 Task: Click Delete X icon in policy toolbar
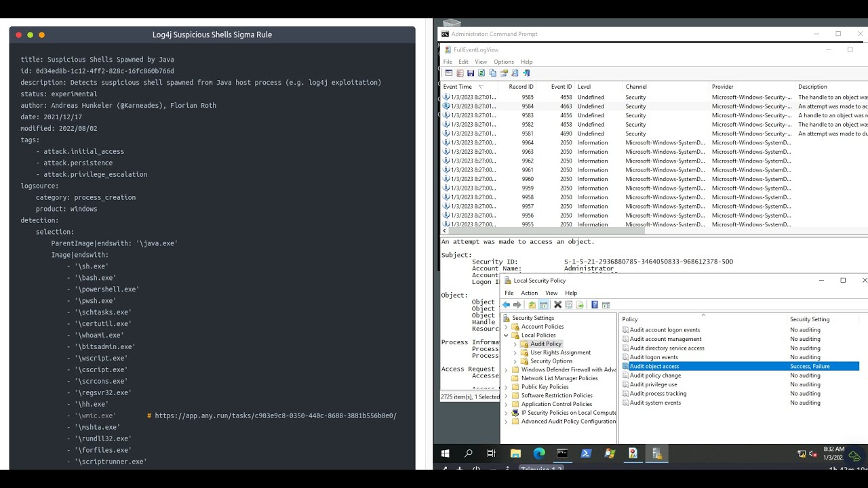click(x=557, y=305)
